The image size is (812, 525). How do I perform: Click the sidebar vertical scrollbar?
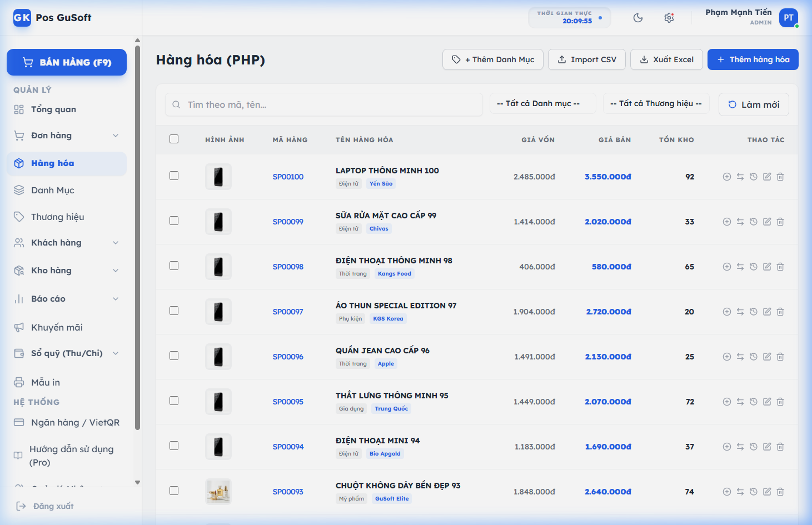(137, 236)
